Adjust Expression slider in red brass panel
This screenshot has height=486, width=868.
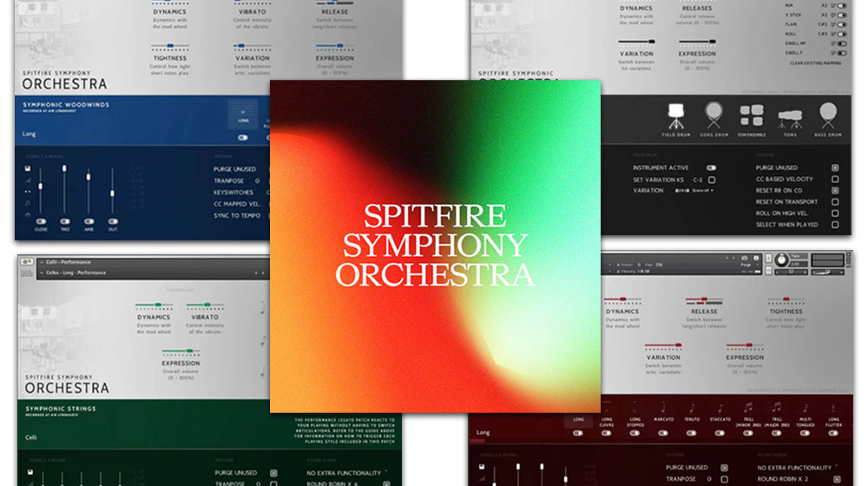(745, 346)
